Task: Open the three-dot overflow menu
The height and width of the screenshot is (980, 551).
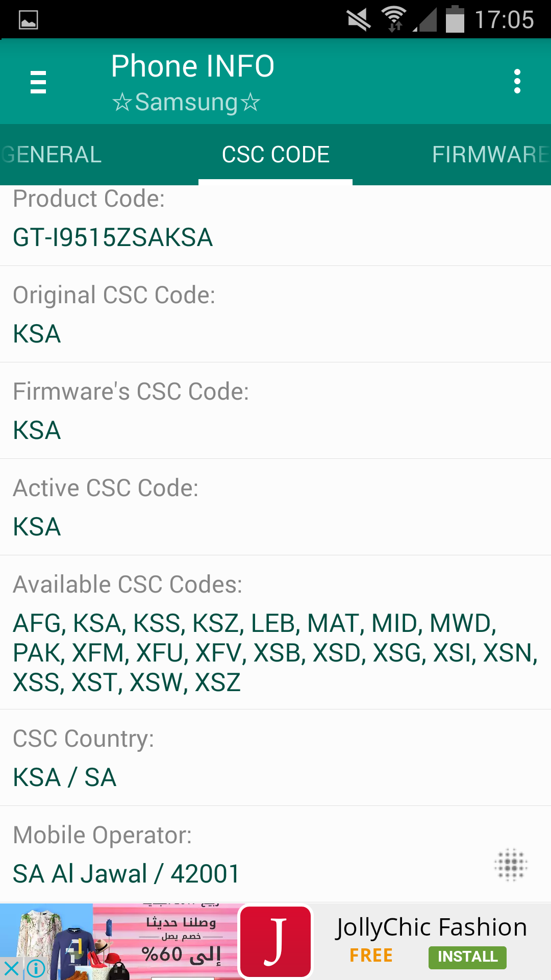Action: pyautogui.click(x=517, y=82)
